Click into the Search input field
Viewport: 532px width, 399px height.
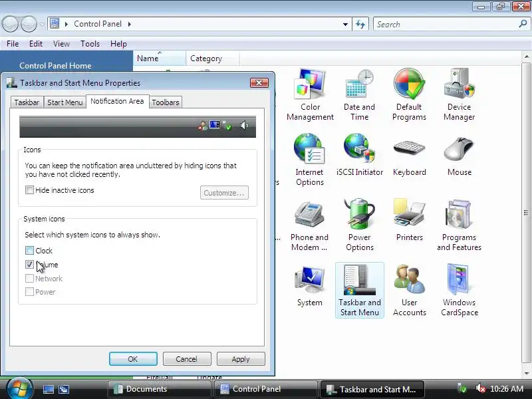[x=446, y=24]
